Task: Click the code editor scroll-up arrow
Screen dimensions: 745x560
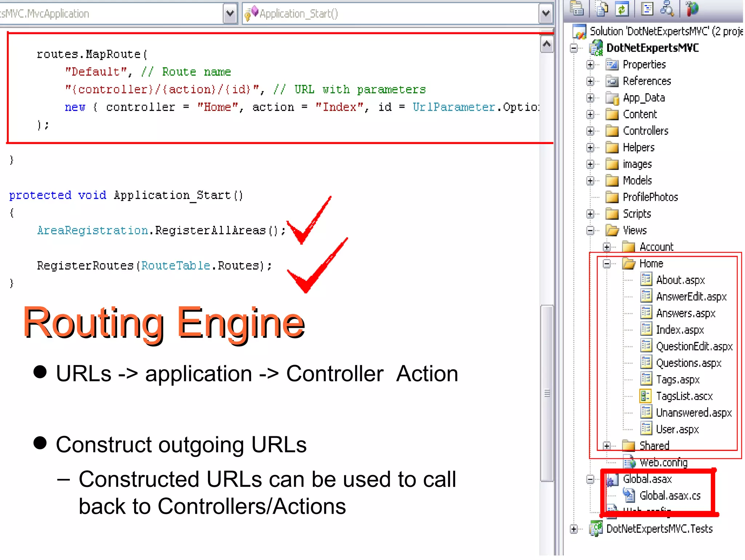Action: click(546, 44)
